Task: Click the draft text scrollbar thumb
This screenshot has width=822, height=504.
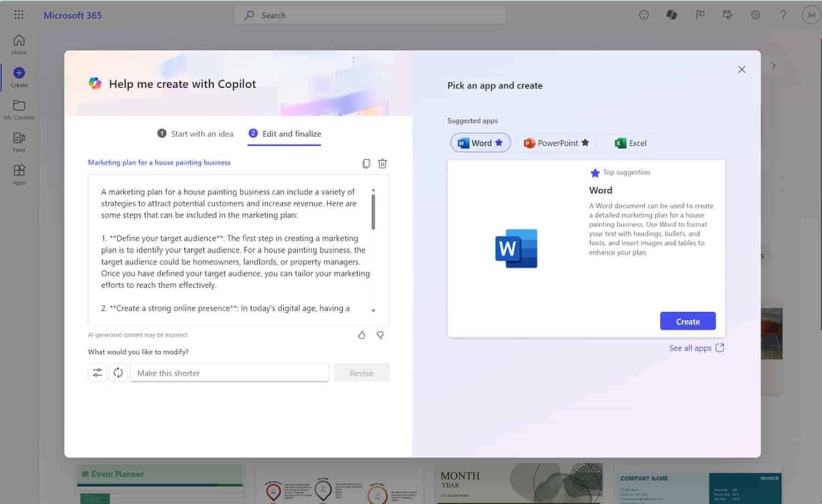Action: (x=373, y=212)
